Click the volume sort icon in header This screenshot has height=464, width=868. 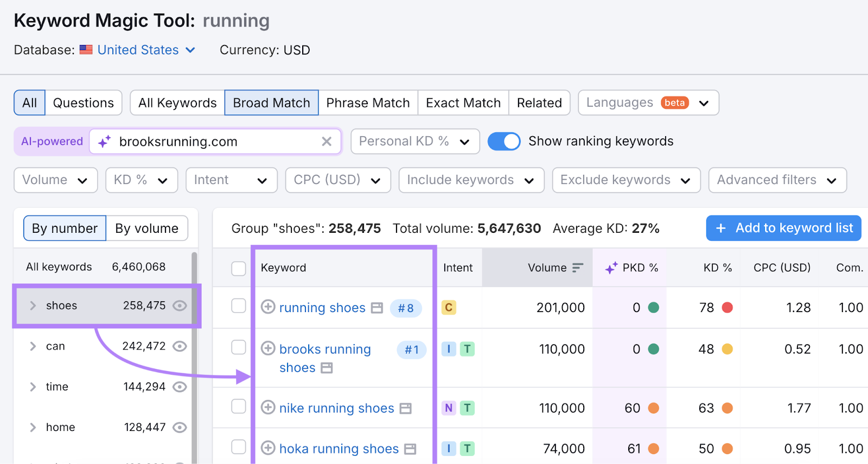(578, 268)
